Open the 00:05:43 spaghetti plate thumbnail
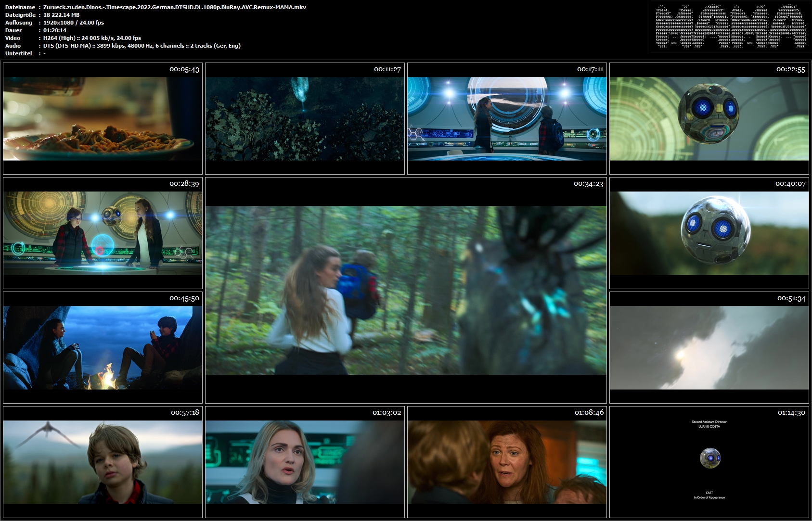812x521 pixels. pos(103,118)
